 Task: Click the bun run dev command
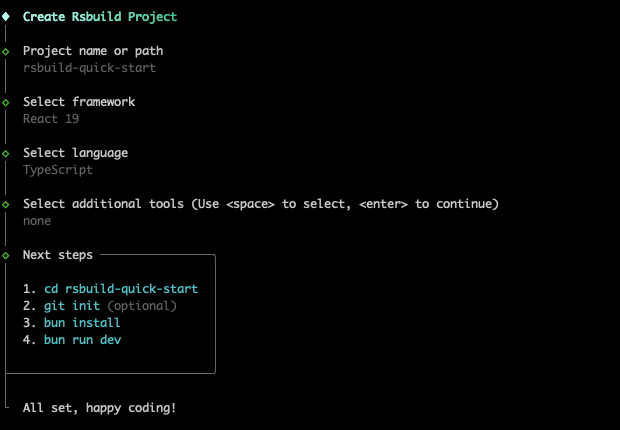pos(83,340)
